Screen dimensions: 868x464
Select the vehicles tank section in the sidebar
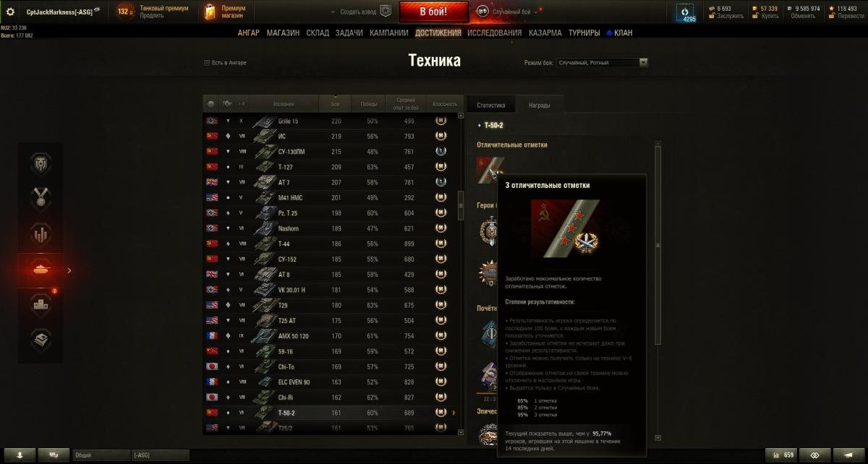coord(41,270)
